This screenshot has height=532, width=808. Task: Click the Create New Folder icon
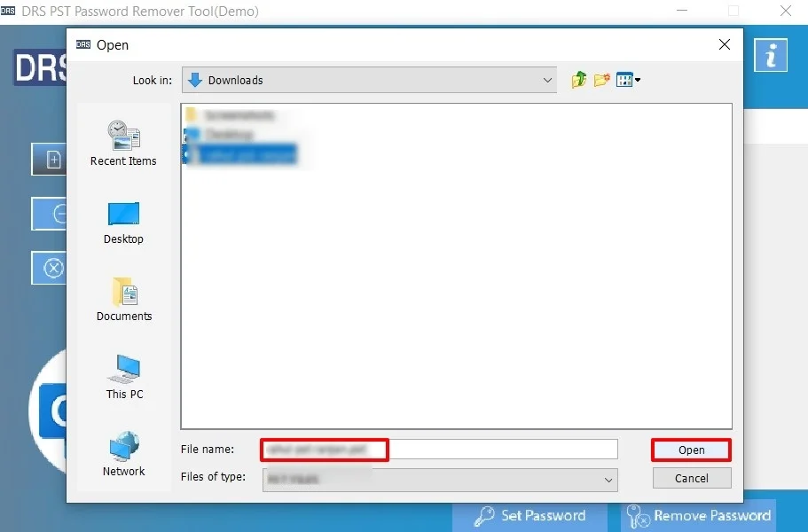[601, 79]
